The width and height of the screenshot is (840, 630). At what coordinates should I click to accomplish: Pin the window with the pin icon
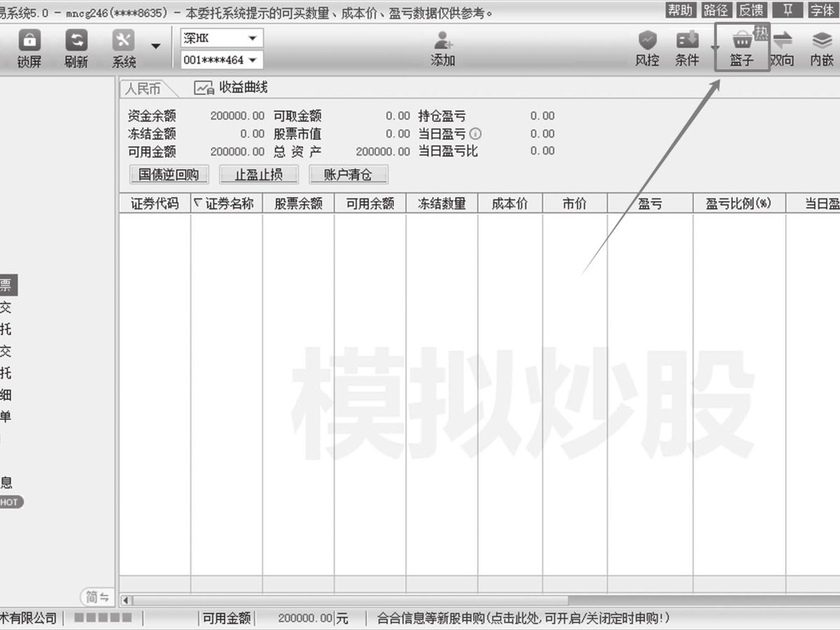[x=788, y=10]
